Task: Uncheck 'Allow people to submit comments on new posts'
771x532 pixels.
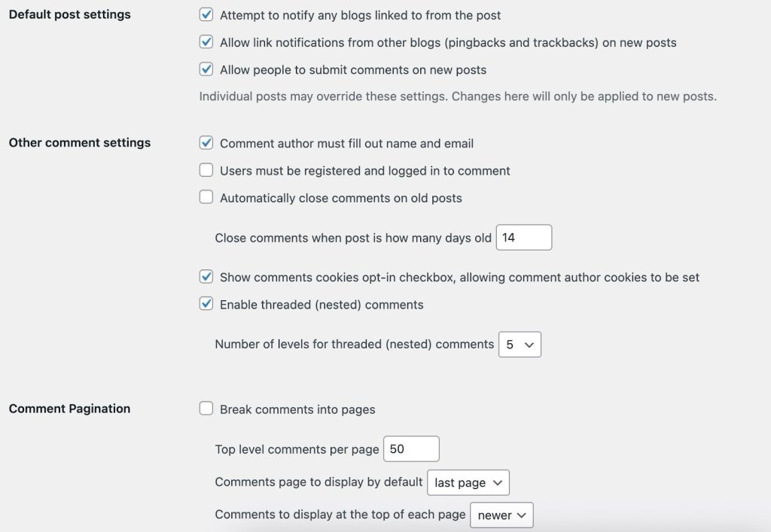Action: click(x=206, y=69)
